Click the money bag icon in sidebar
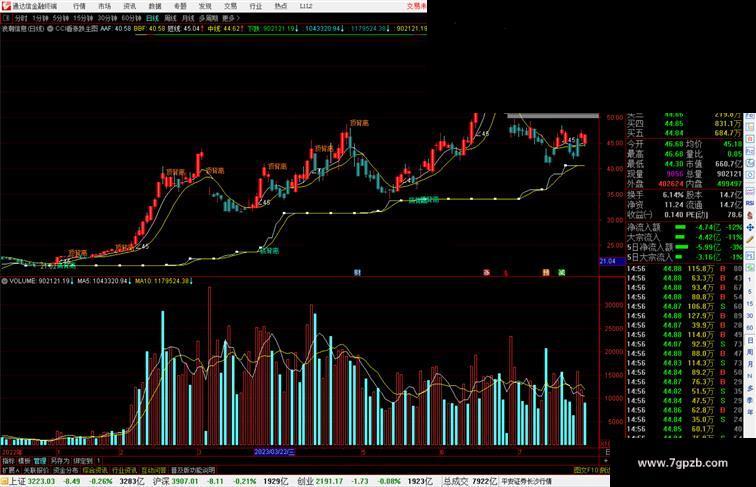This screenshot has width=756, height=487. 750,216
